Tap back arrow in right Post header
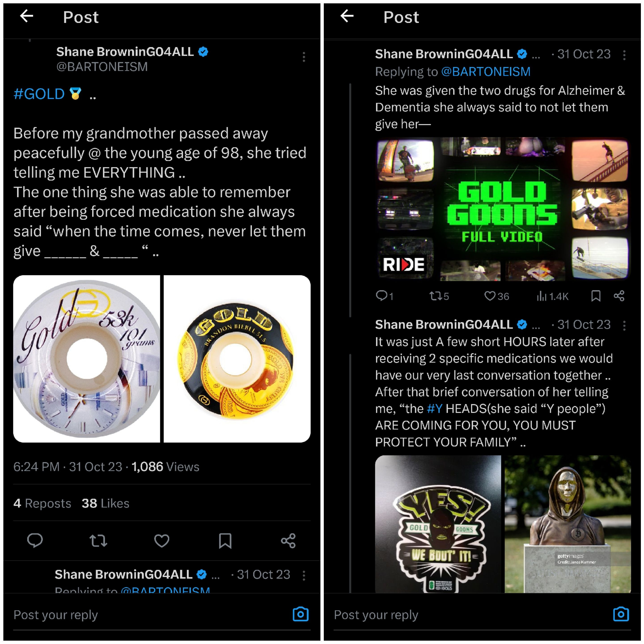The width and height of the screenshot is (644, 644). point(347,16)
